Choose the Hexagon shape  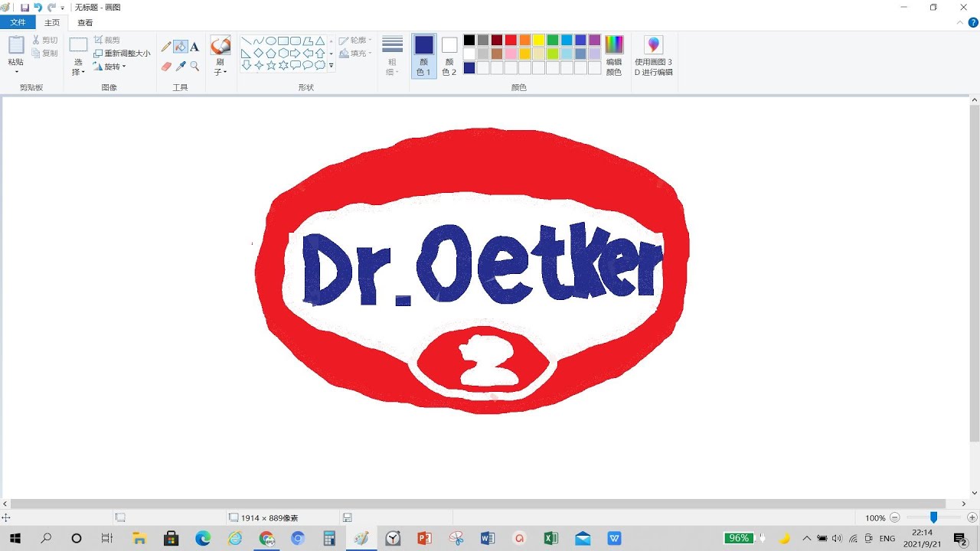pos(283,54)
